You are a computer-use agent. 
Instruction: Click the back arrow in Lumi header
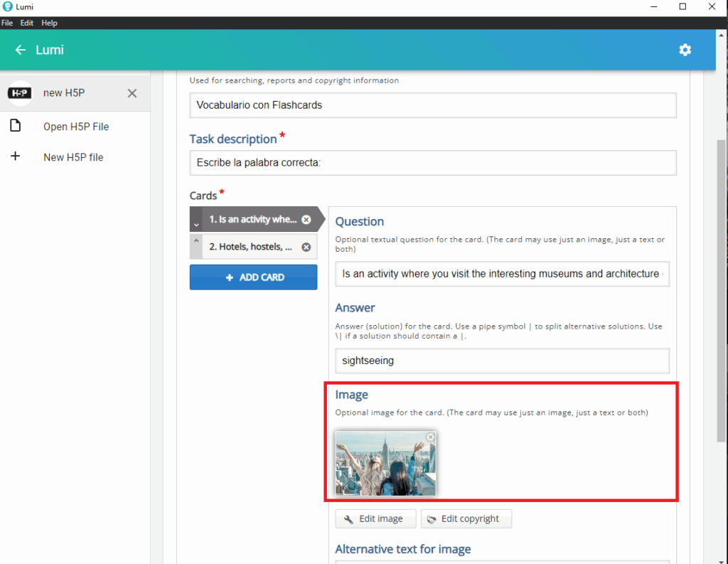(x=21, y=50)
